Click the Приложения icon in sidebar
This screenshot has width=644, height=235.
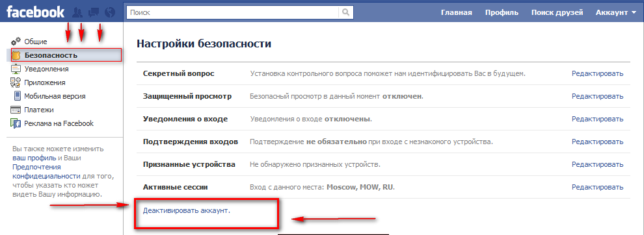[16, 82]
